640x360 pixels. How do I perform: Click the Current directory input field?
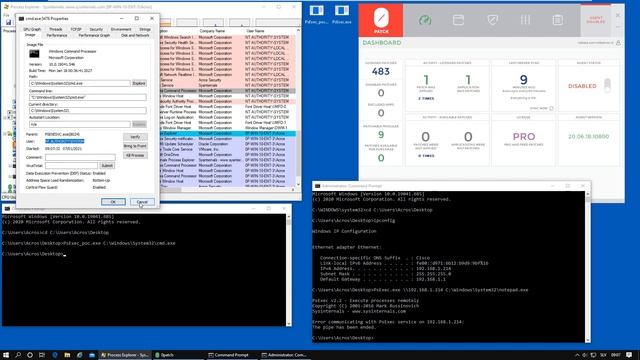87,111
